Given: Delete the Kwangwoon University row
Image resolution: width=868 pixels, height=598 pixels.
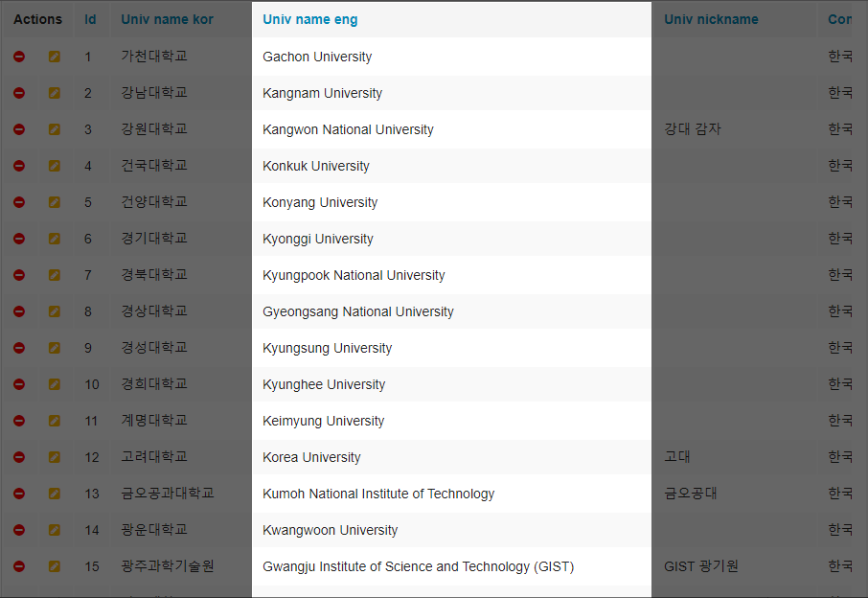Looking at the screenshot, I should tap(19, 530).
